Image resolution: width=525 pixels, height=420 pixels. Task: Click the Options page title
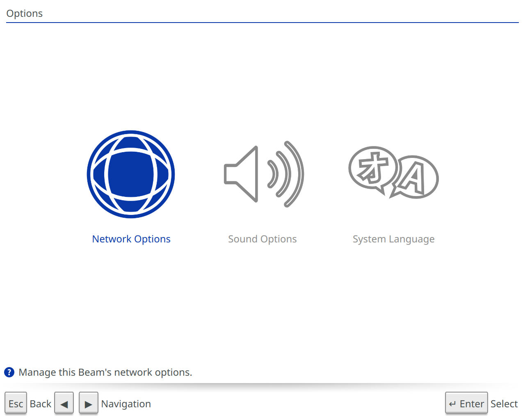[x=25, y=14]
